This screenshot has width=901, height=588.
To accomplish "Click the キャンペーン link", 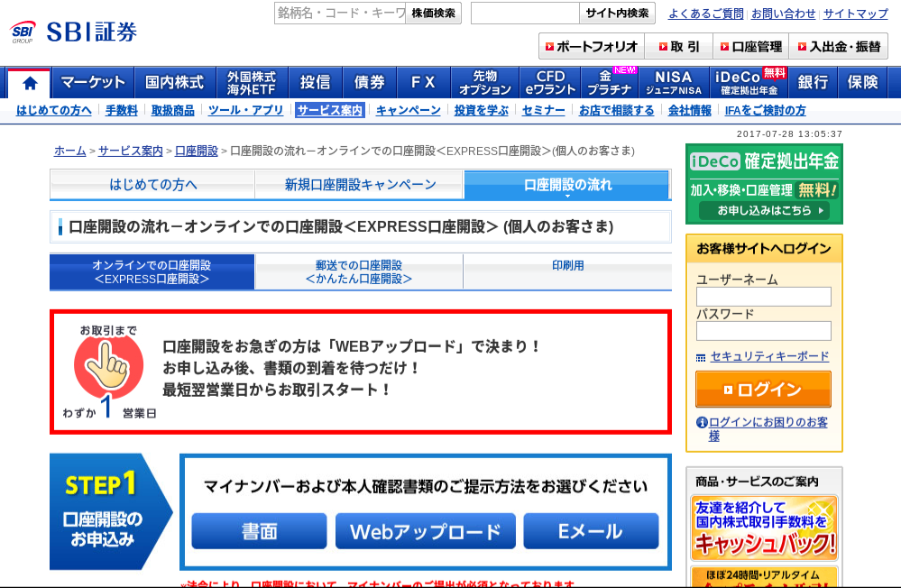I will 409,110.
